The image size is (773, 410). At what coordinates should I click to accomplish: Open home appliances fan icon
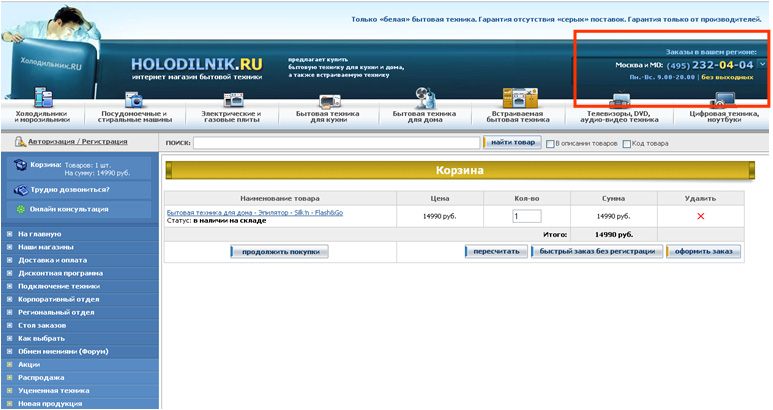425,98
